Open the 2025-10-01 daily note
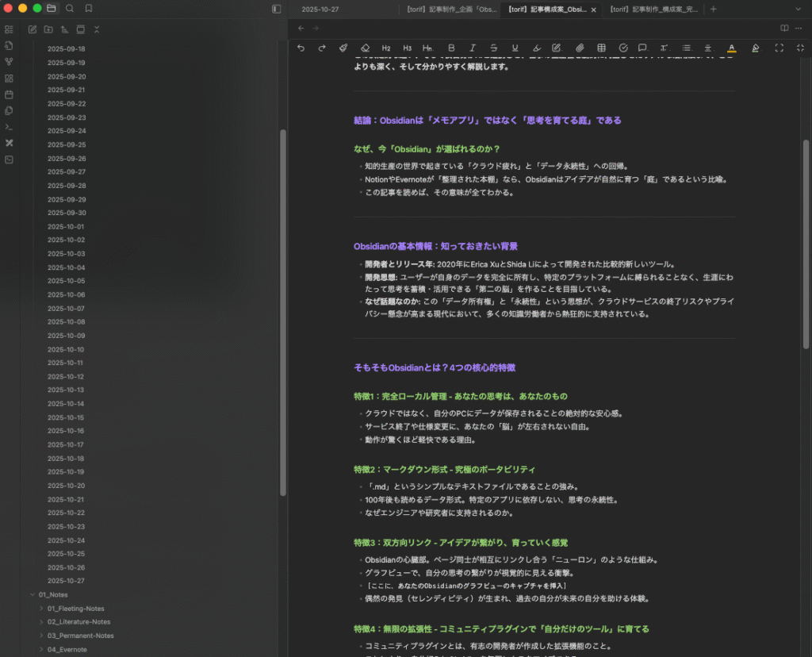Image resolution: width=812 pixels, height=657 pixels. click(66, 226)
